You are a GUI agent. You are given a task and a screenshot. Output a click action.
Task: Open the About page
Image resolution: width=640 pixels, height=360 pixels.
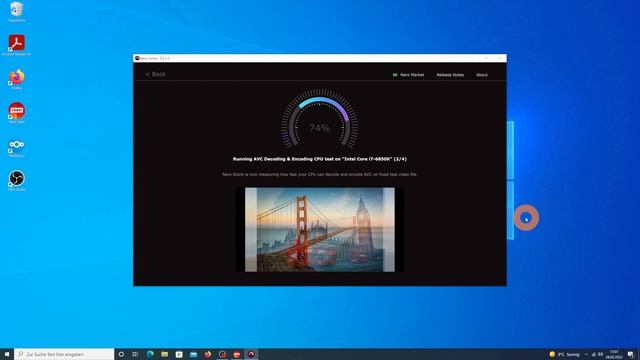(482, 75)
